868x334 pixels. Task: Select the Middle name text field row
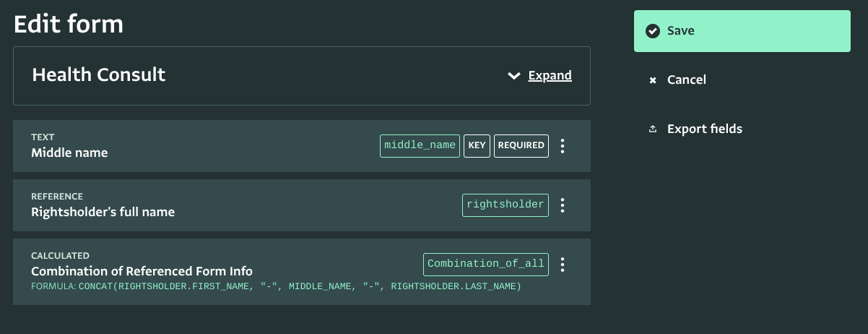point(302,146)
